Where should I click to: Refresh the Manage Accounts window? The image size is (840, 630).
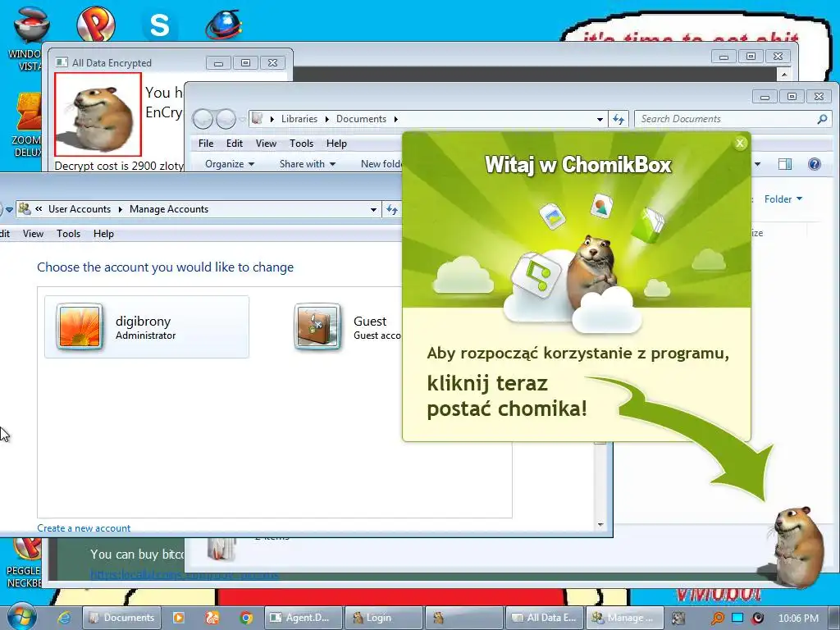pos(392,210)
